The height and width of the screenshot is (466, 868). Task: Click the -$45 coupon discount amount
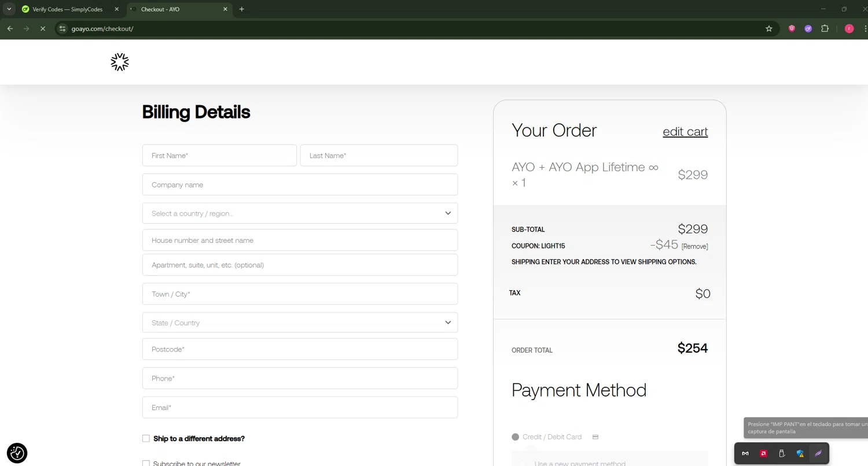(x=664, y=245)
